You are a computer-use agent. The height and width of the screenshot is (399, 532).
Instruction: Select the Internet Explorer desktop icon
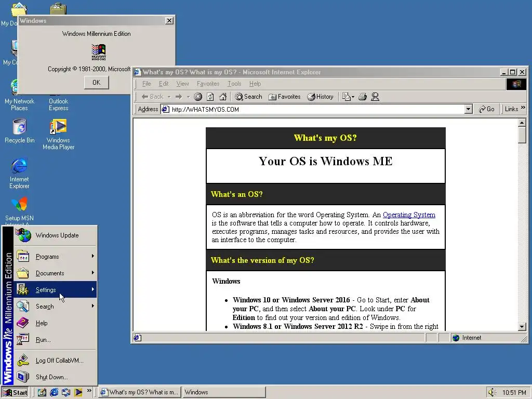[19, 174]
